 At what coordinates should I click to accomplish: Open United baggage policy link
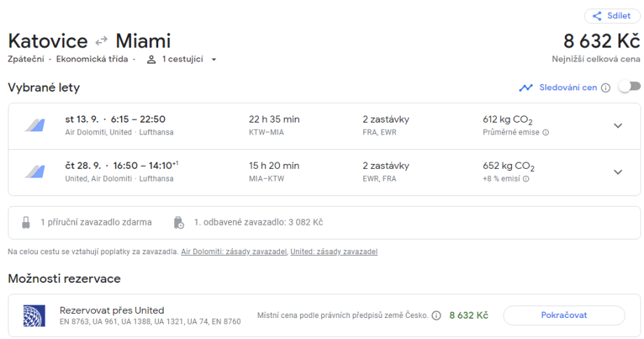click(334, 251)
